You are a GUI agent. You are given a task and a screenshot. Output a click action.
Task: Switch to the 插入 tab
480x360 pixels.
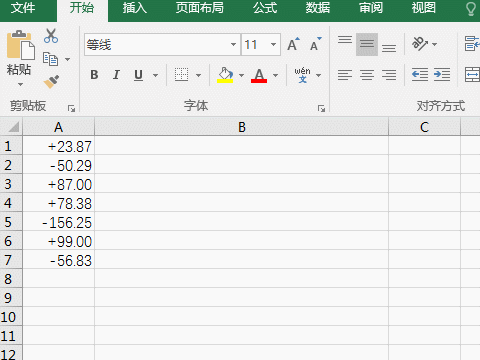[135, 8]
